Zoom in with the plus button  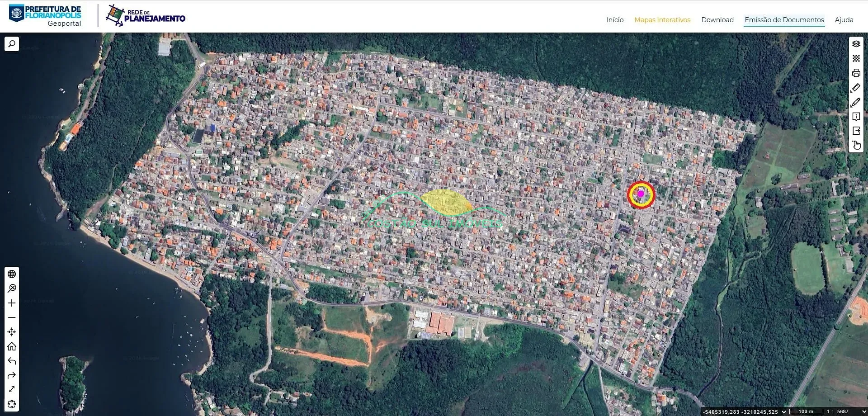click(12, 303)
